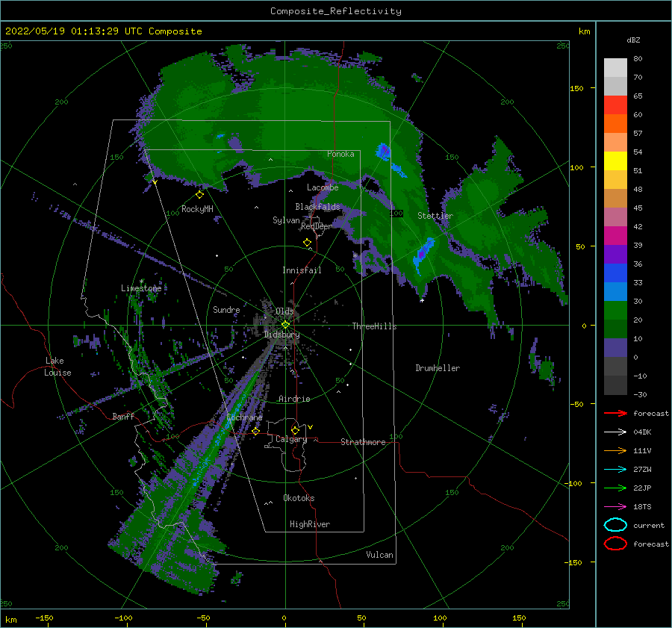
Task: Click the Strathmore town label
Action: click(x=363, y=442)
